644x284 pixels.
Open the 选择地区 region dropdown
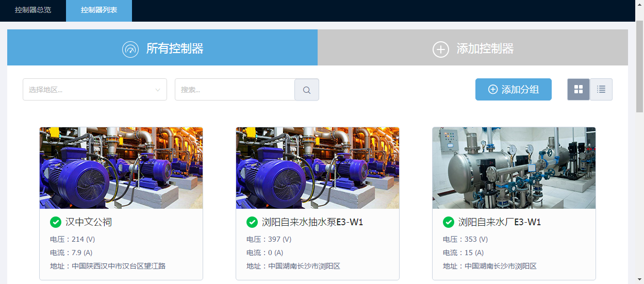(x=88, y=90)
